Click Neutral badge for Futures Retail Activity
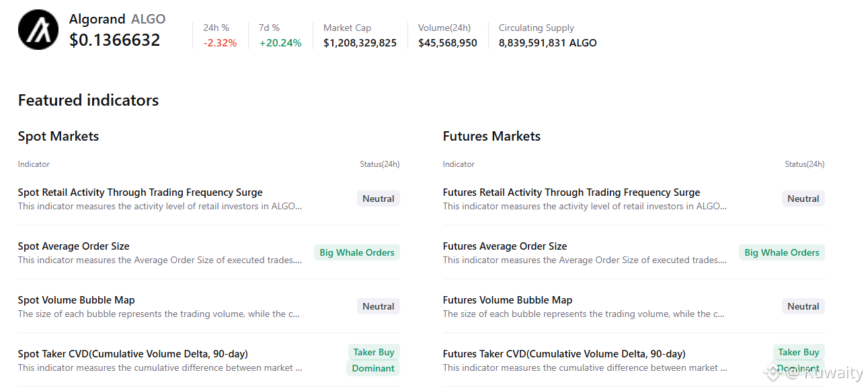This screenshot has height=389, width=868. click(803, 199)
